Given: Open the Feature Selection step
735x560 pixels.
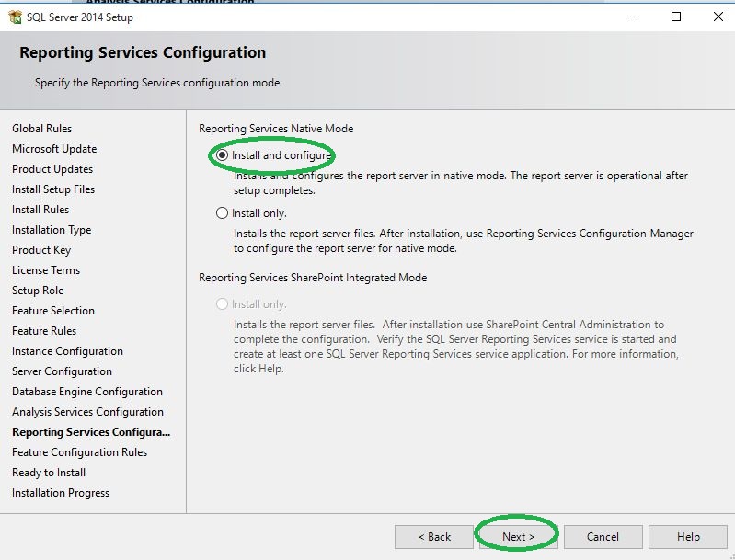Looking at the screenshot, I should (x=53, y=311).
